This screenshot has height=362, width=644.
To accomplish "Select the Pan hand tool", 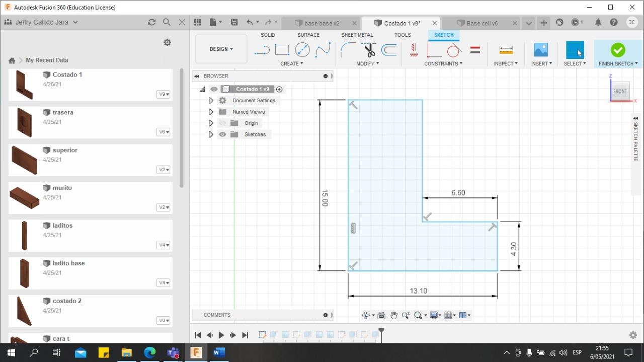I will (393, 315).
